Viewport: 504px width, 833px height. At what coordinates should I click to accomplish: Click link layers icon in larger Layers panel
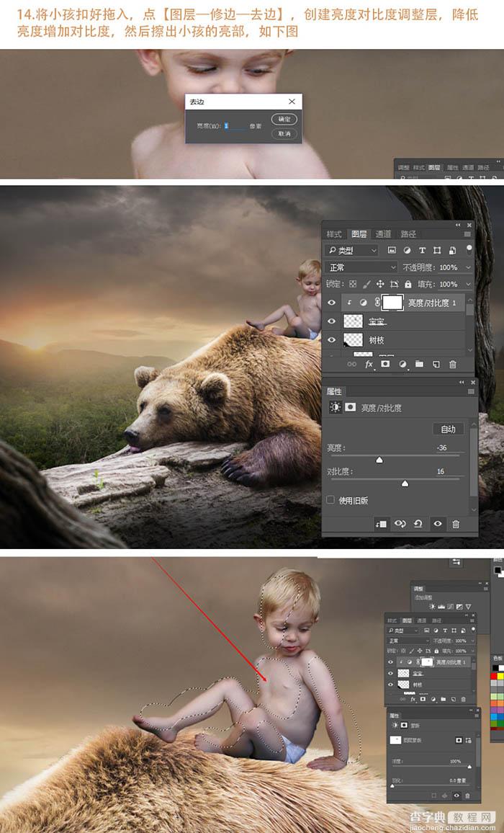(351, 365)
